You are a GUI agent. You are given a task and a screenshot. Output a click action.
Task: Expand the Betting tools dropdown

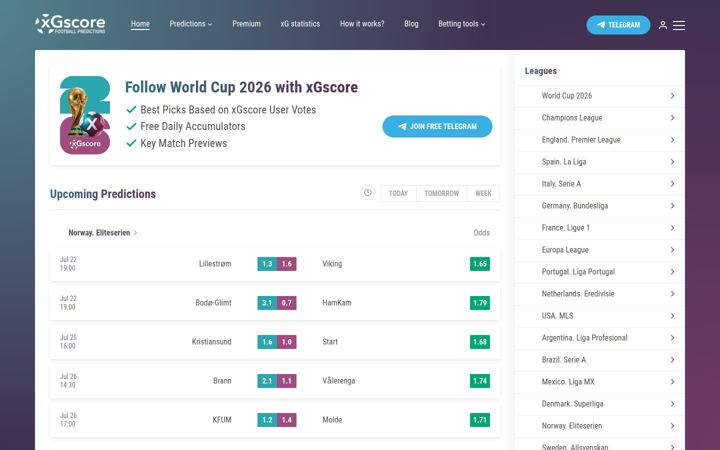click(x=461, y=24)
